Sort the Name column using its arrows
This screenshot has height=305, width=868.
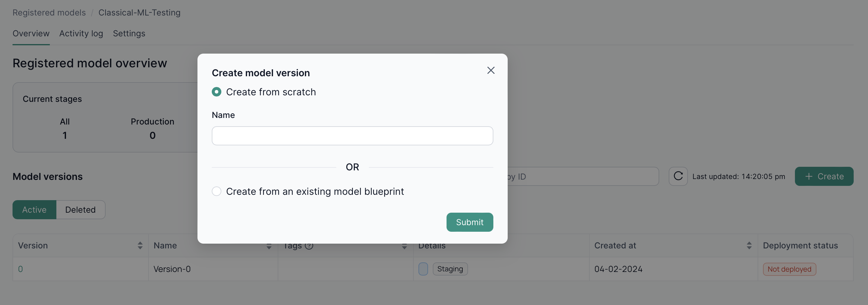[x=269, y=246]
